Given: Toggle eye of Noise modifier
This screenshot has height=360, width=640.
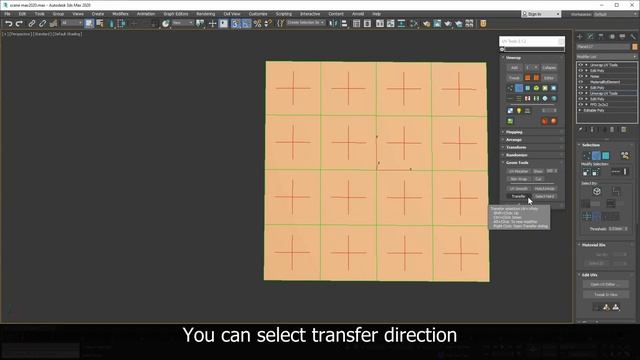Looking at the screenshot, I should pos(581,76).
